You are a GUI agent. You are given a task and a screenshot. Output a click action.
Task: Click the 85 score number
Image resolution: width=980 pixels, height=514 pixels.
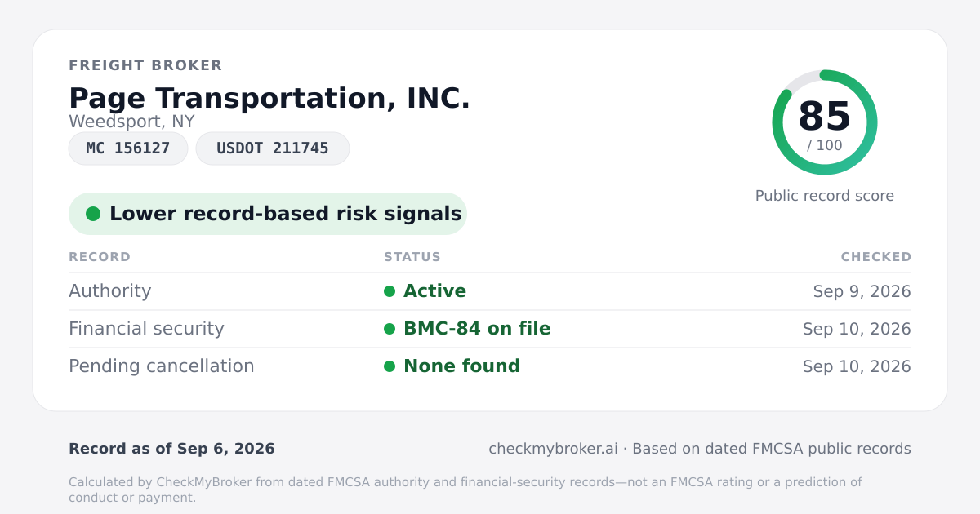(825, 116)
